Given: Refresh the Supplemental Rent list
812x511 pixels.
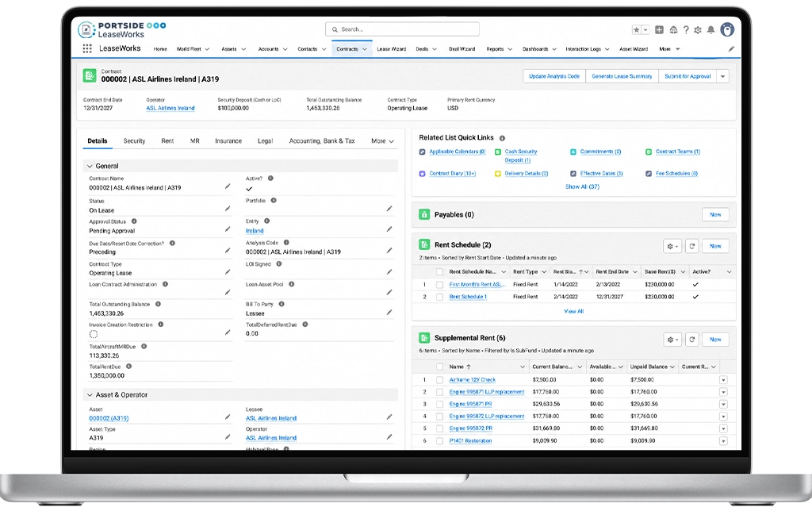Looking at the screenshot, I should [x=691, y=340].
